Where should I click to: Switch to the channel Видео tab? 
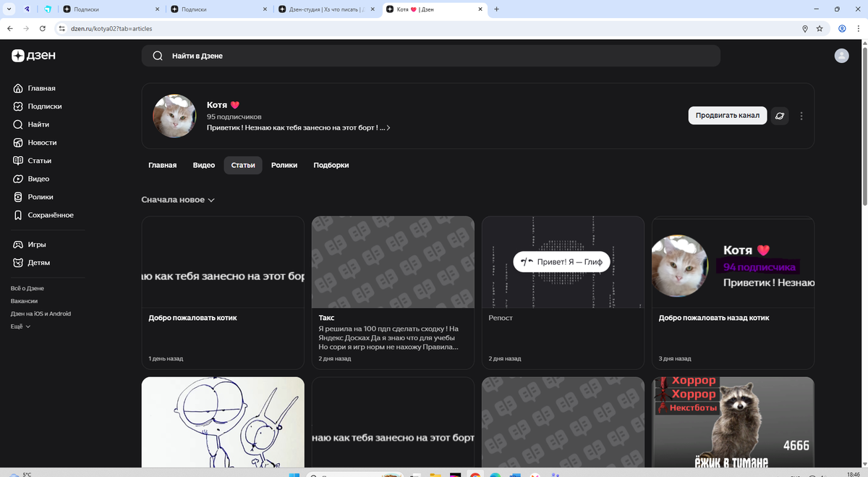(x=204, y=165)
